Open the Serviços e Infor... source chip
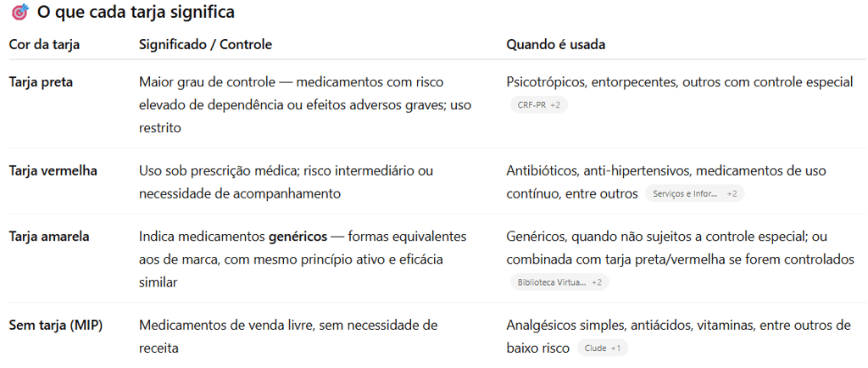This screenshot has height=368, width=868. click(693, 194)
